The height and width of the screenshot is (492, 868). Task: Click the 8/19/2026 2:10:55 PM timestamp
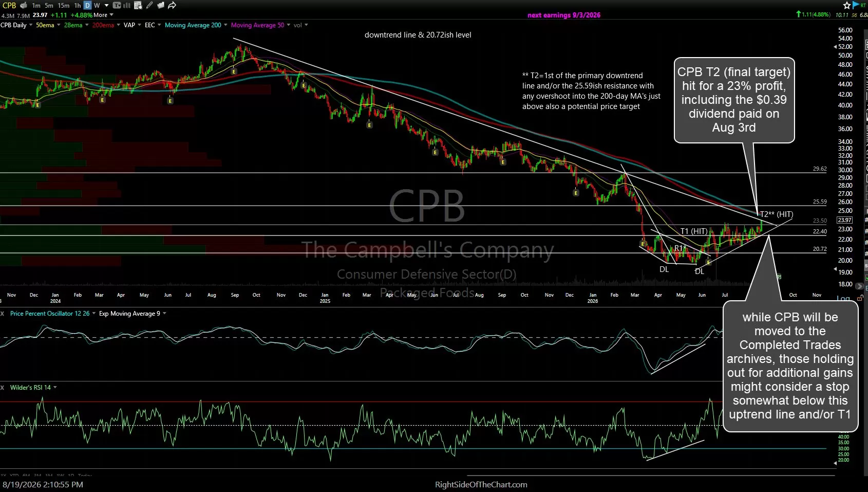coord(43,484)
